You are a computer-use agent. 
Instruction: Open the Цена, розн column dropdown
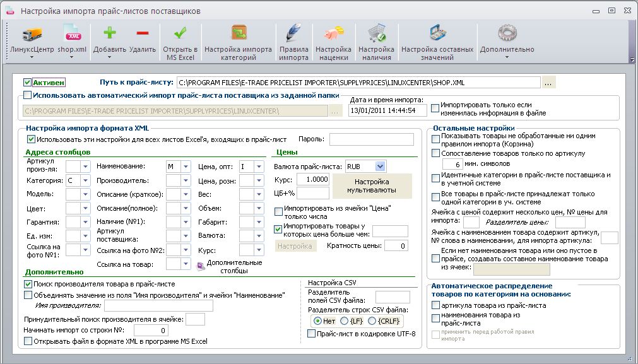259,180
